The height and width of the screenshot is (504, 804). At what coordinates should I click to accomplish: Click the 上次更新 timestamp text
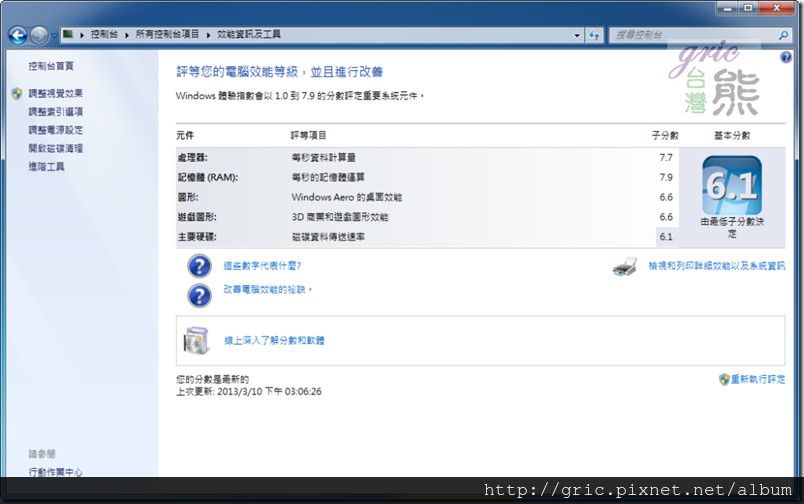tap(249, 392)
